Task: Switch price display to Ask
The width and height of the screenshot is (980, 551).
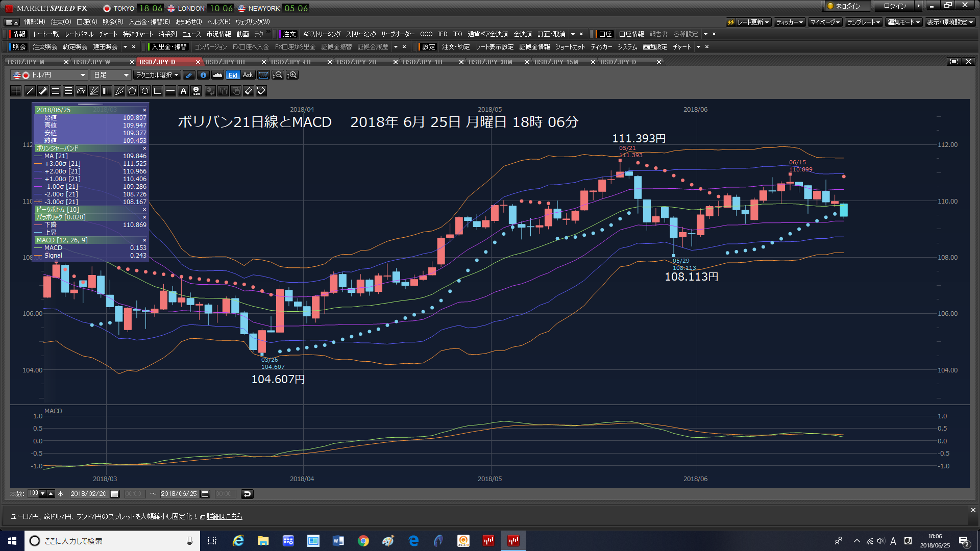Action: pyautogui.click(x=248, y=75)
